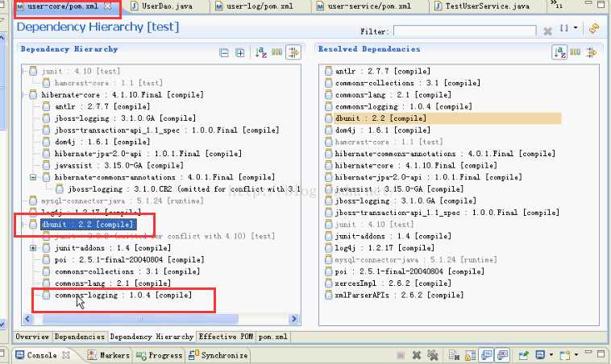Toggle filter button in Dependency Hierarchy toolbar

(x=293, y=52)
